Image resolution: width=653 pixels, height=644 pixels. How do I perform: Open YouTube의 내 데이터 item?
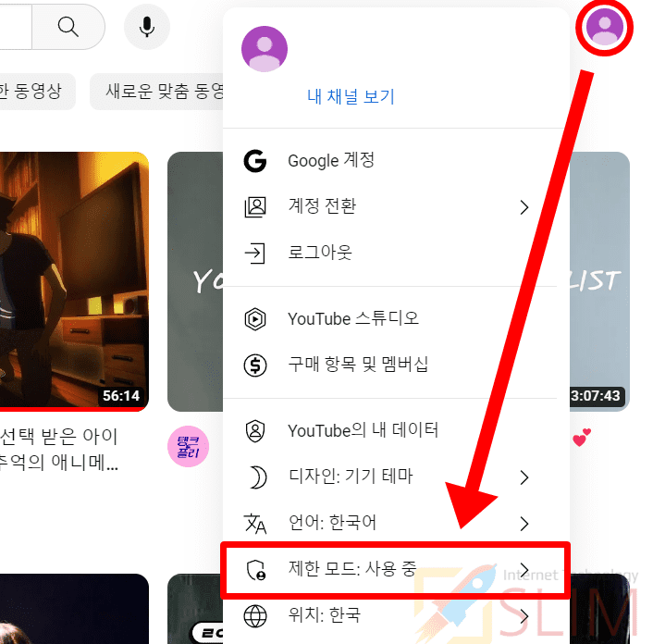coord(396,431)
